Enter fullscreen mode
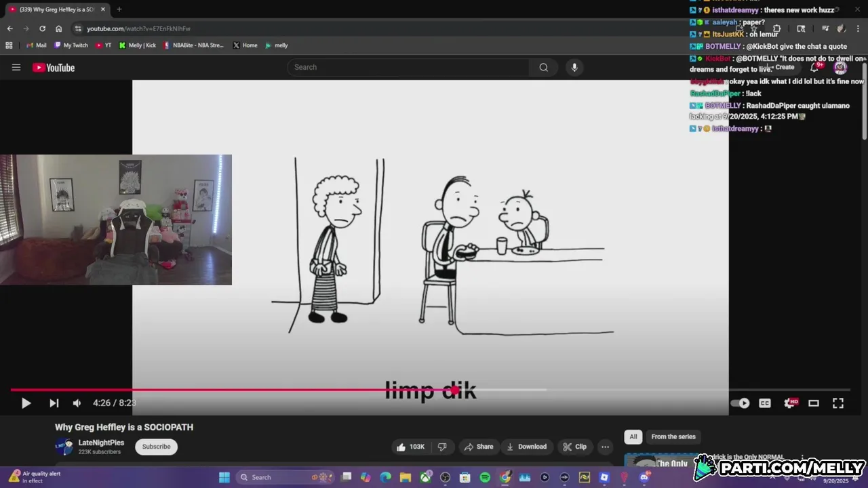 (838, 403)
